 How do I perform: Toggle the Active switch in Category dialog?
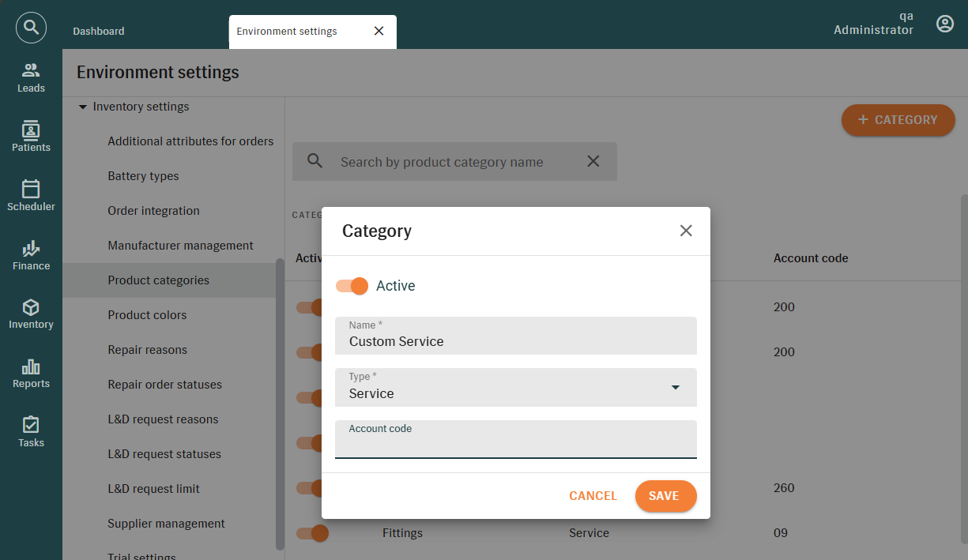point(352,286)
